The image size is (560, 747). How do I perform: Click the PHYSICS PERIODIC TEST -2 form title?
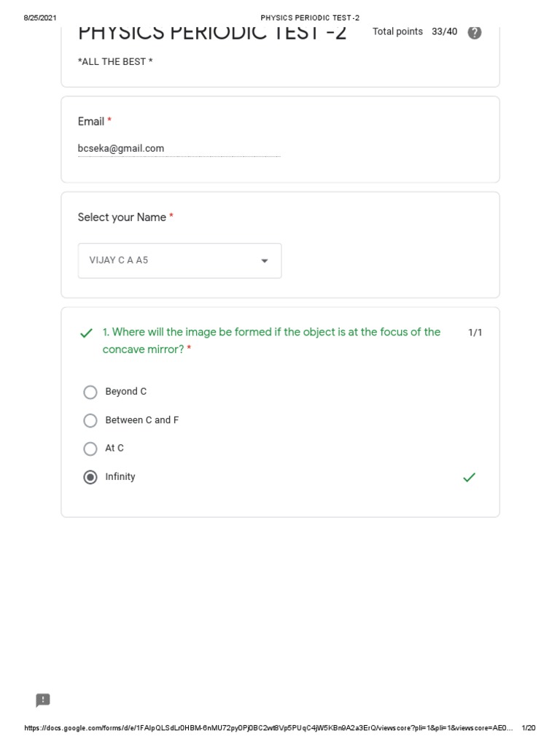click(211, 34)
